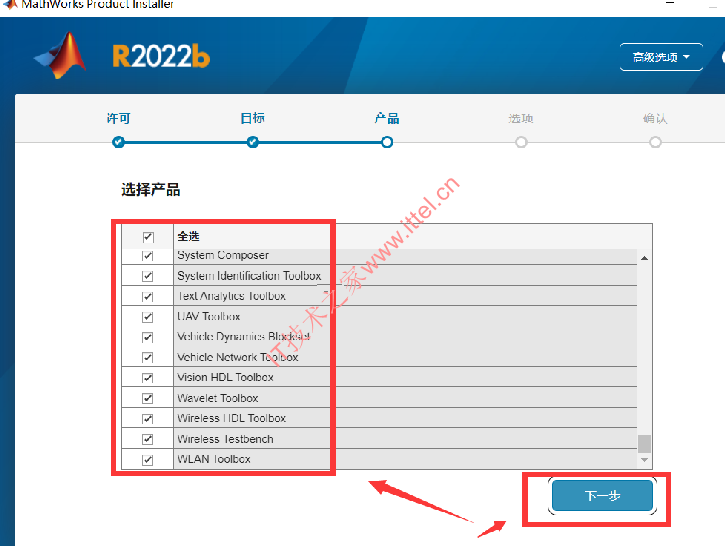Click the product list scrollbar thumb
Image resolution: width=725 pixels, height=546 pixels.
(x=644, y=444)
